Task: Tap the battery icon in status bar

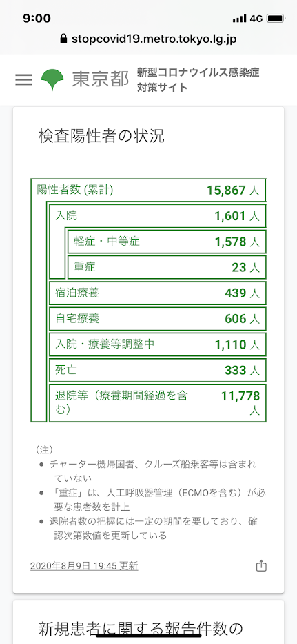Action: [276, 19]
